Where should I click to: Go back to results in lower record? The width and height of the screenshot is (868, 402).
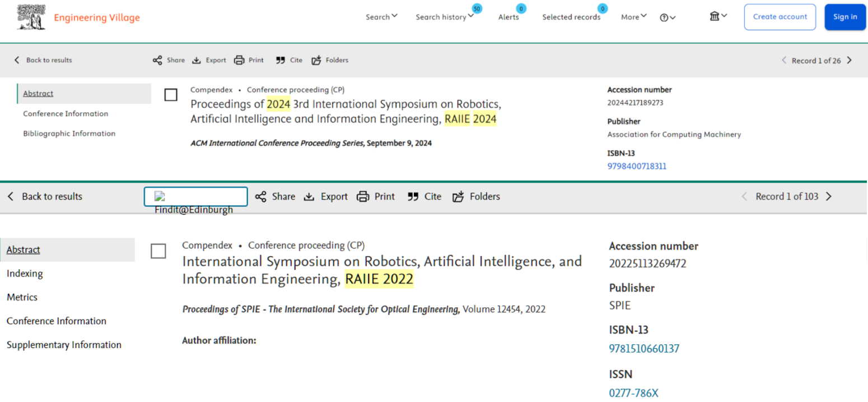[x=45, y=196]
